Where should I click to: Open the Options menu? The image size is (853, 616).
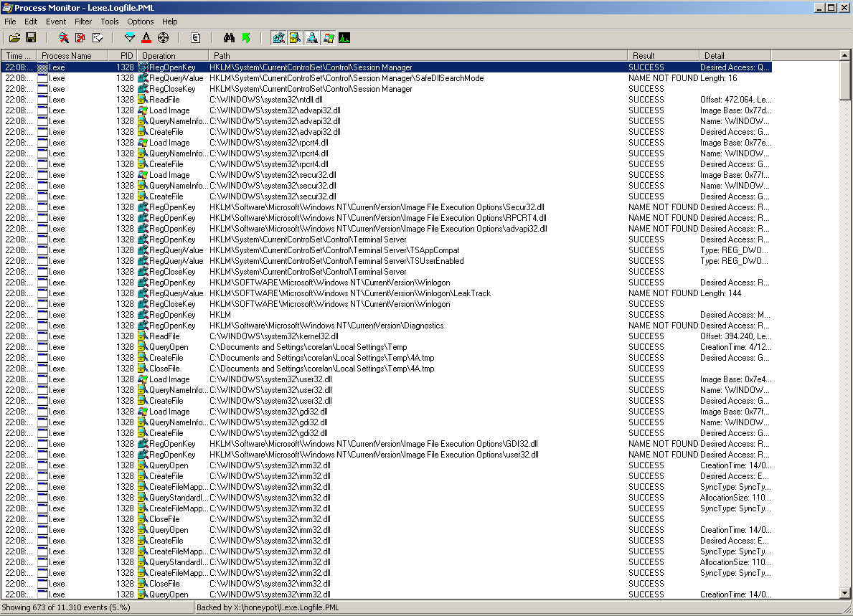click(140, 22)
